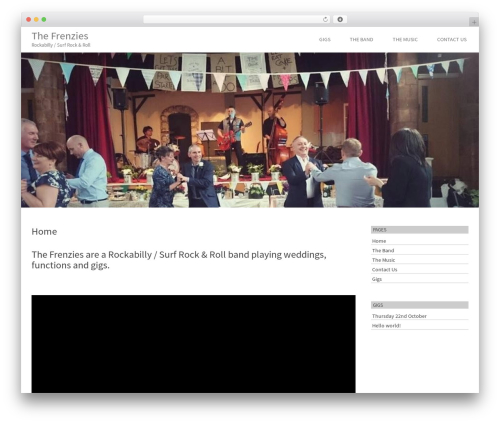Open THE MUSIC menu item
The width and height of the screenshot is (500, 423).
click(405, 39)
